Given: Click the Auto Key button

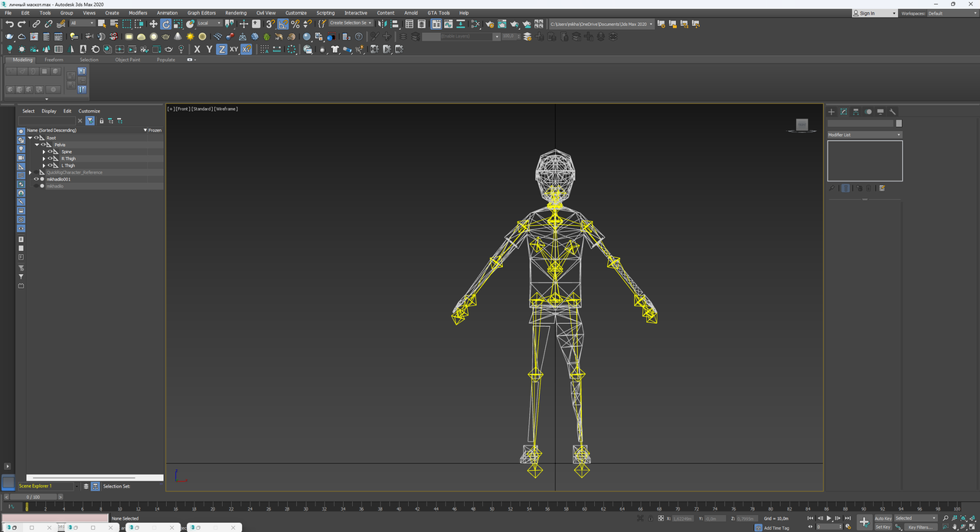Looking at the screenshot, I should (883, 518).
